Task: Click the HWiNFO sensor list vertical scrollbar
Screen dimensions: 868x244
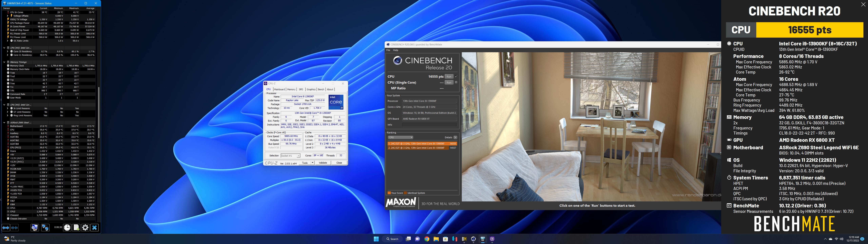Action: pos(99,112)
